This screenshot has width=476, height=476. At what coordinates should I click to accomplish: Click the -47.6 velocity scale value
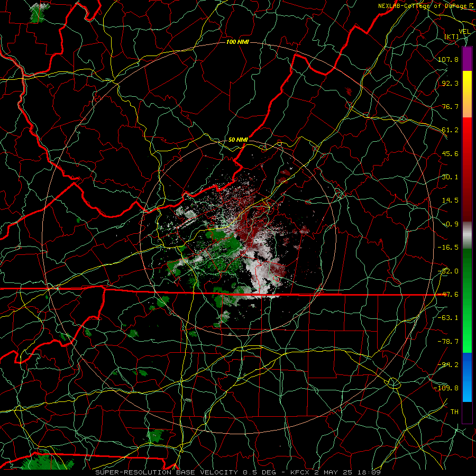point(448,295)
